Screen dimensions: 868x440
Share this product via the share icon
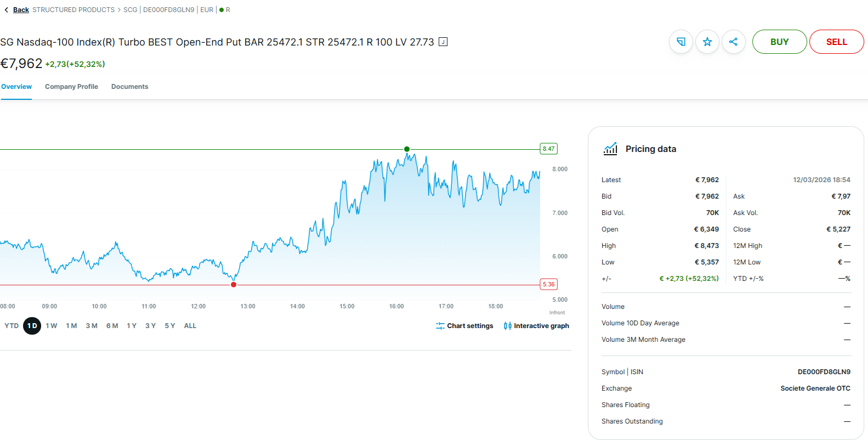tap(734, 42)
